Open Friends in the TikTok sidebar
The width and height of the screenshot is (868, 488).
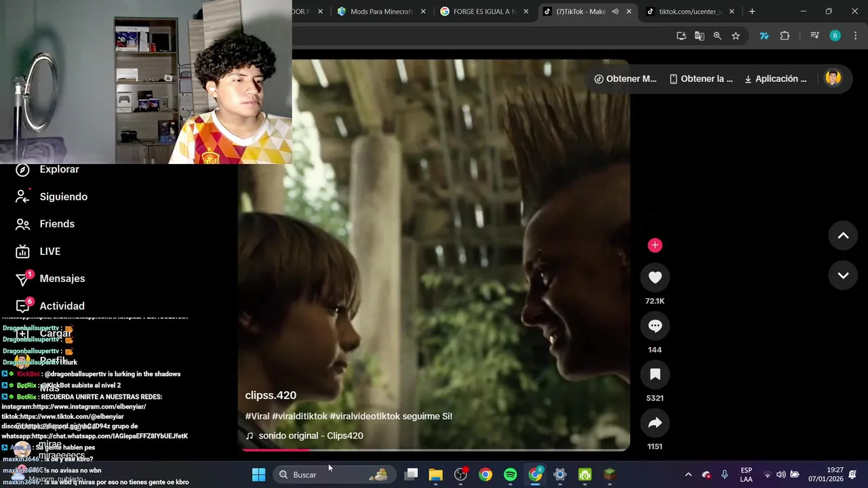45,224
